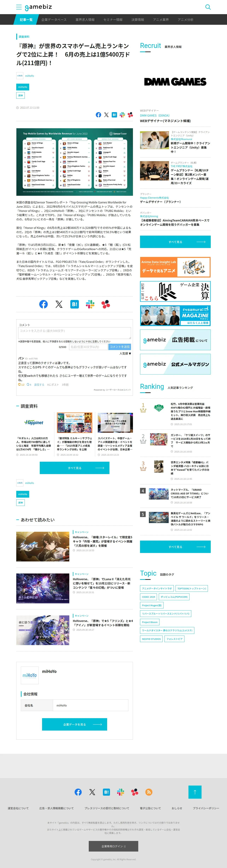Open the f4samurai MAGAZINE banner
The width and height of the screenshot is (227, 868).
point(175,316)
